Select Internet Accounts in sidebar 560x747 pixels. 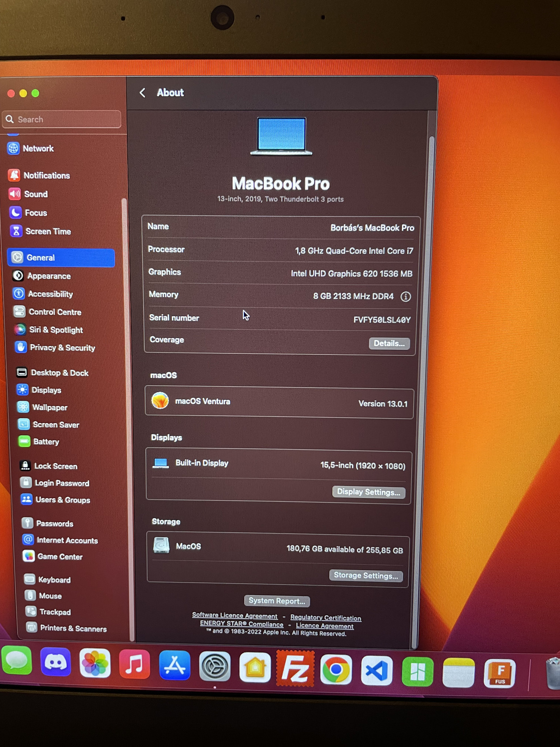61,540
